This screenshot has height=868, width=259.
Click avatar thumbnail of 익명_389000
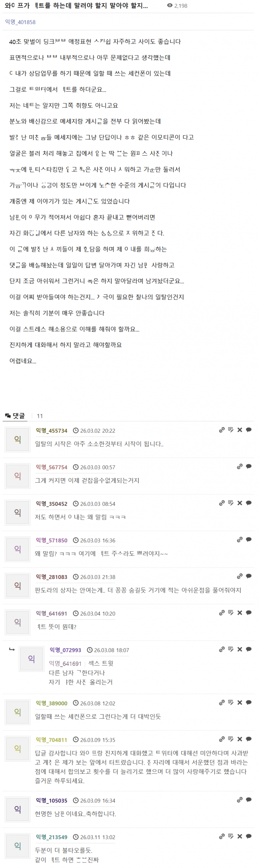point(17,712)
